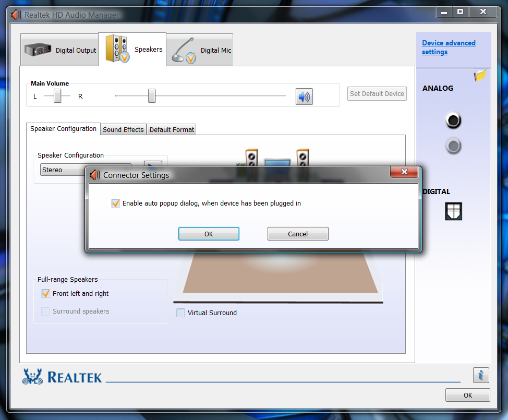Click the digital optical connector icon
Viewport: 508px width, 420px height.
(x=453, y=211)
